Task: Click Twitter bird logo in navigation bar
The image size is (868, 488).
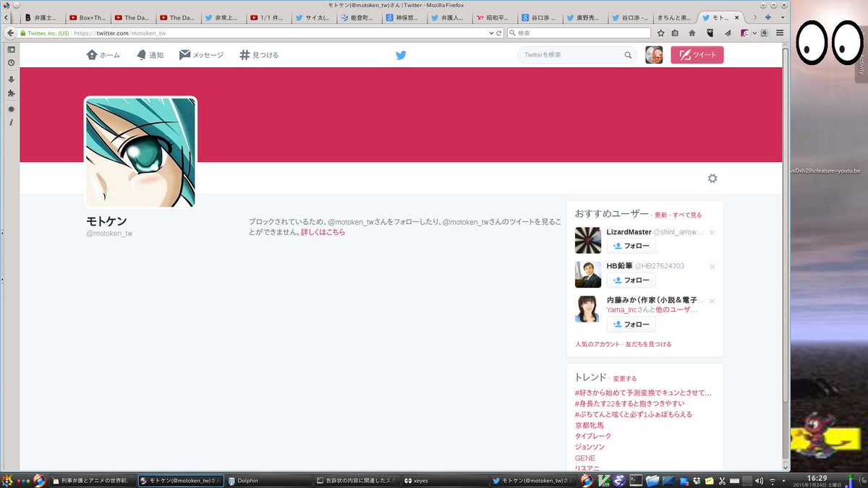Action: pos(401,55)
